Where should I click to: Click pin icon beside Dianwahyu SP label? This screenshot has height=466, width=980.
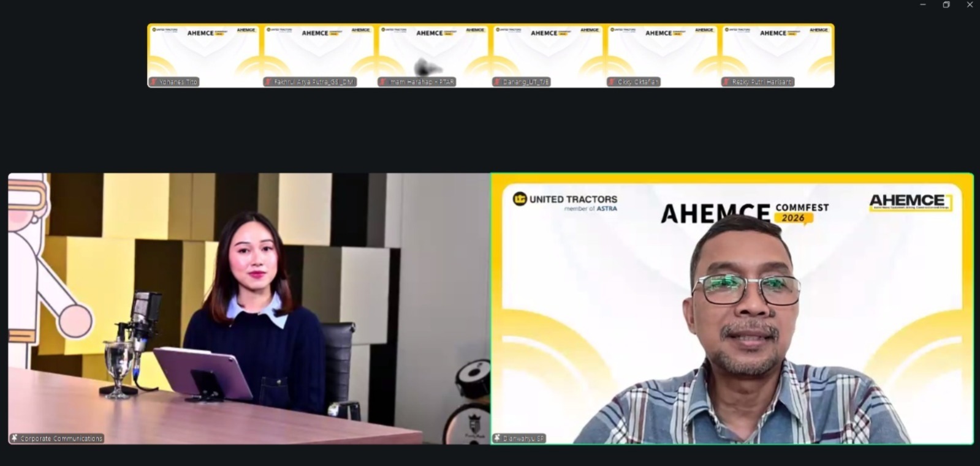(498, 438)
